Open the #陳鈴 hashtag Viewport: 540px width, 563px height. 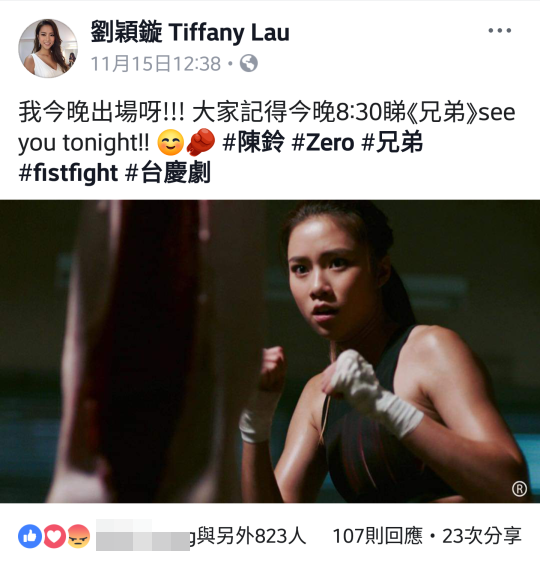pyautogui.click(x=253, y=143)
